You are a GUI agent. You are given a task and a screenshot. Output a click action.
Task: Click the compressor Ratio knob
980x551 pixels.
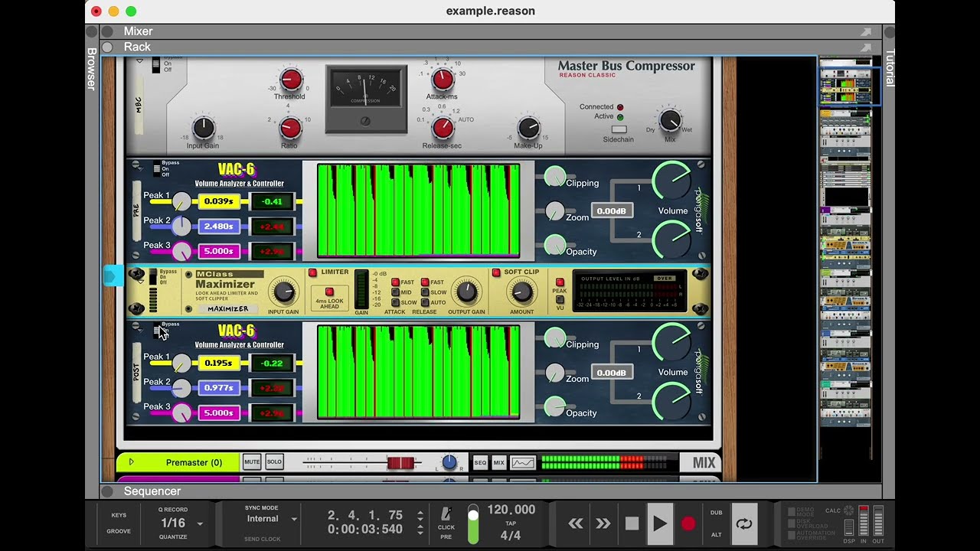290,128
